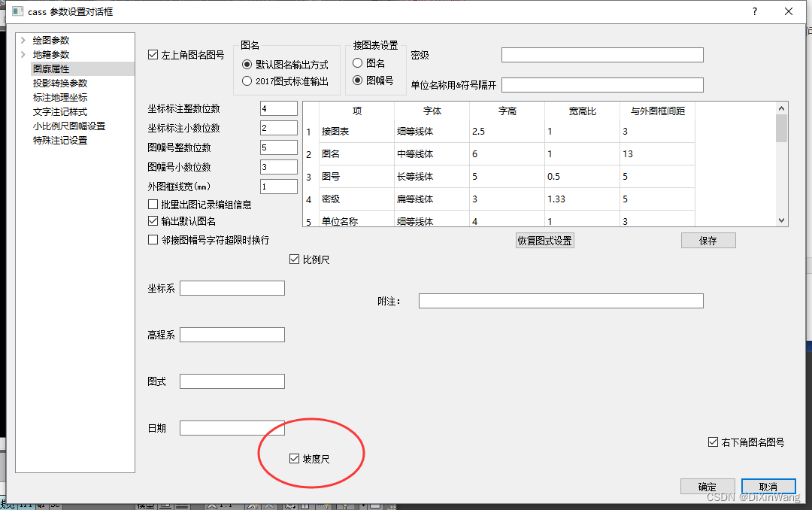
Task: Click the table scrollbar thumb
Action: 781,128
